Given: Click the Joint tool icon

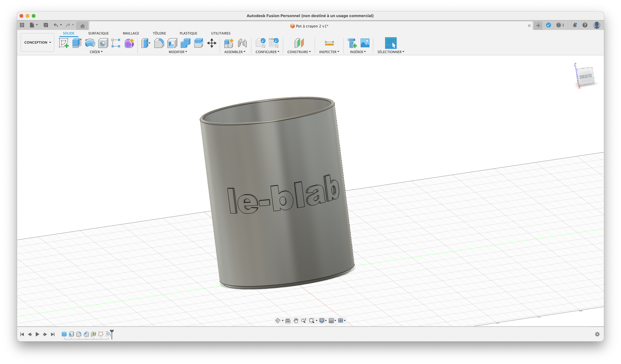Looking at the screenshot, I should pyautogui.click(x=242, y=43).
